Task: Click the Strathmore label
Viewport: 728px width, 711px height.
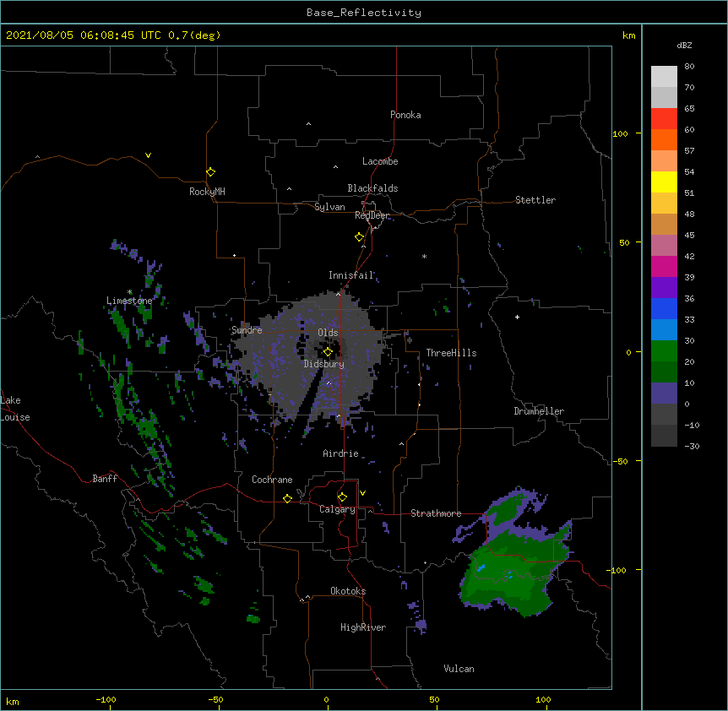Action: click(436, 513)
